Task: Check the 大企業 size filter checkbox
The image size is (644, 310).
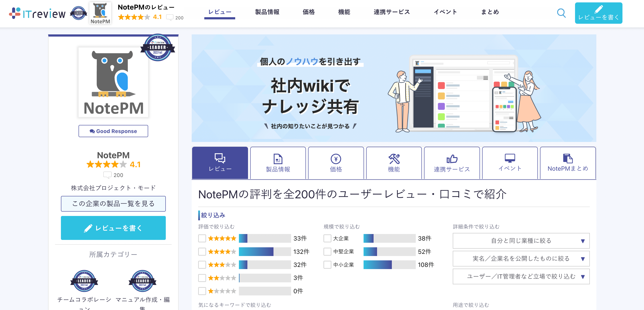Action: [327, 238]
